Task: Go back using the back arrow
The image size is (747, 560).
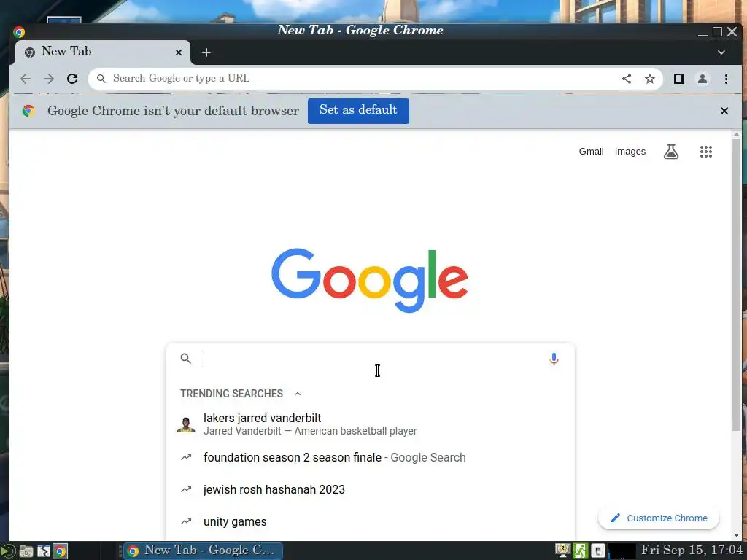Action: pos(26,79)
